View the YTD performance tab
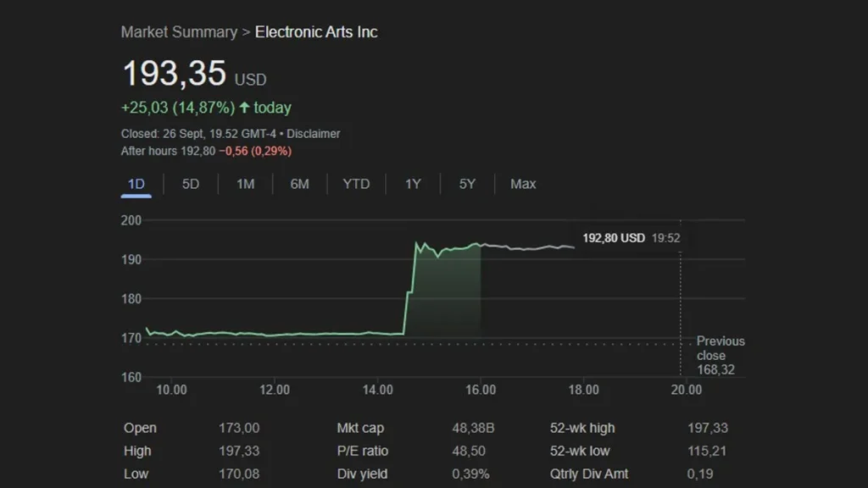 (x=356, y=184)
